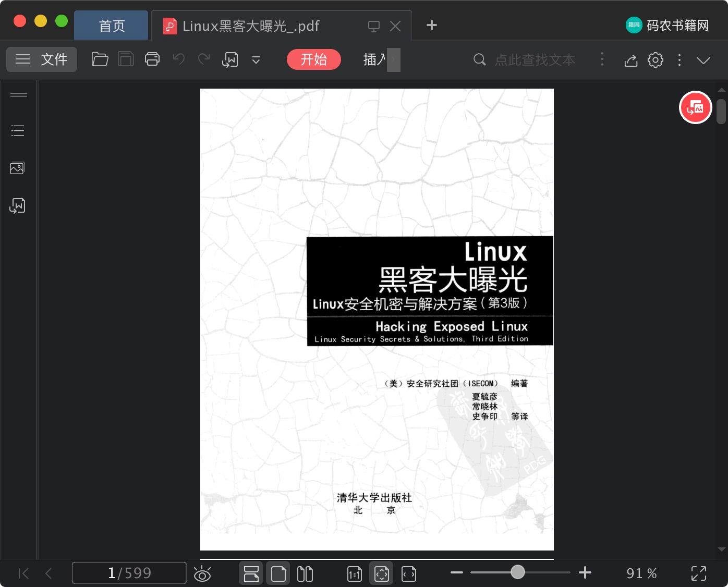Open the 码农书籍网 account profile
This screenshot has width=728, height=587.
click(x=668, y=25)
